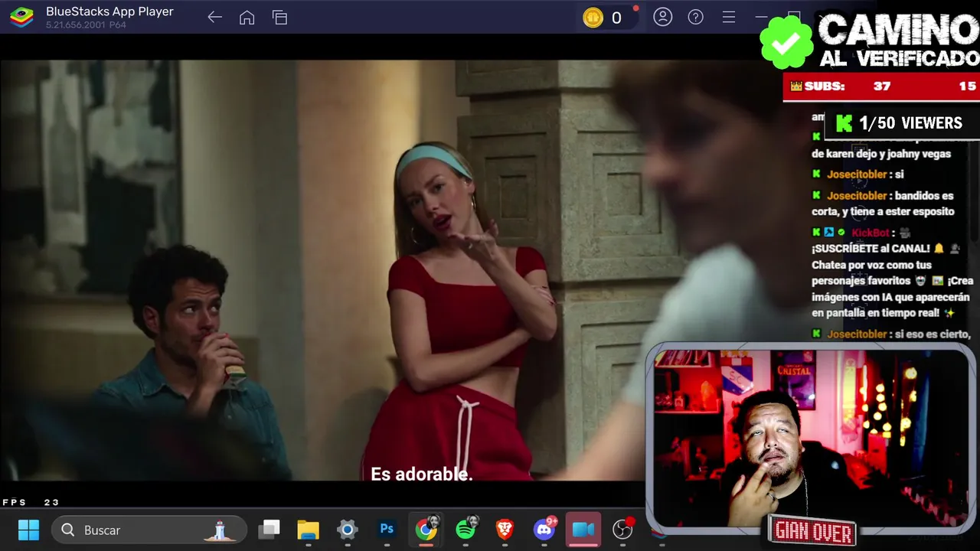Click the "karen dejo y joahny vegas" chat line
Image resolution: width=980 pixels, height=551 pixels.
pyautogui.click(x=881, y=154)
